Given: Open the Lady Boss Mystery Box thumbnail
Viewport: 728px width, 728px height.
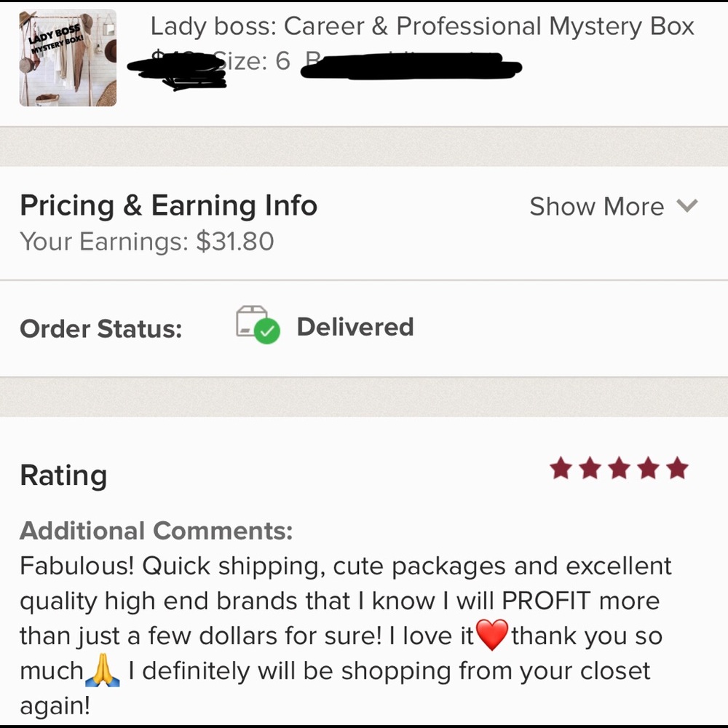Looking at the screenshot, I should tap(68, 58).
